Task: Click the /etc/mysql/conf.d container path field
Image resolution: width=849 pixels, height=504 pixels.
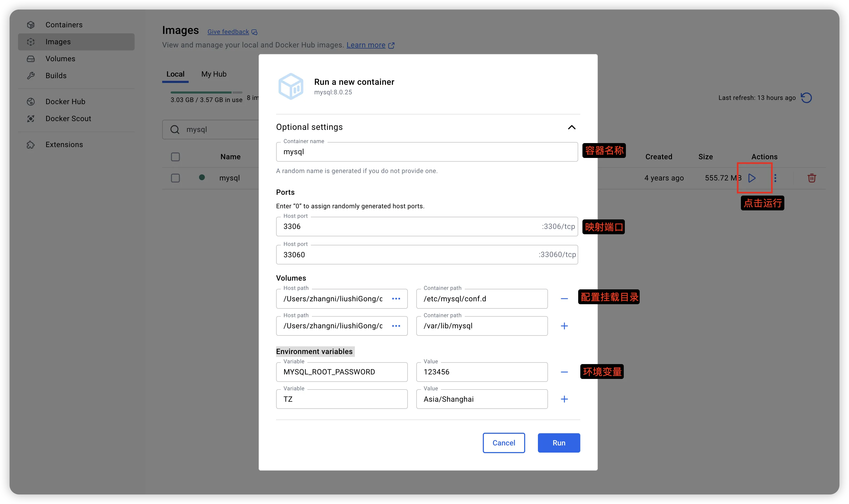Action: click(x=482, y=299)
